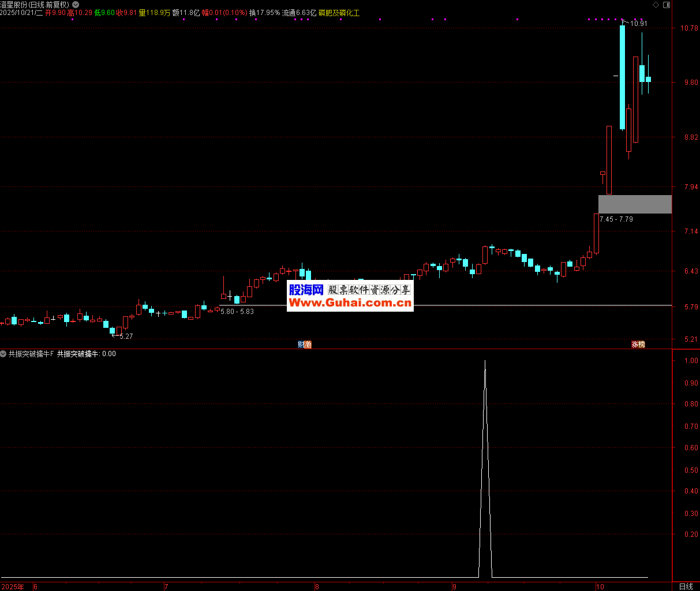Click the 10.91 high price marker
The height and width of the screenshot is (591, 700).
click(x=638, y=24)
